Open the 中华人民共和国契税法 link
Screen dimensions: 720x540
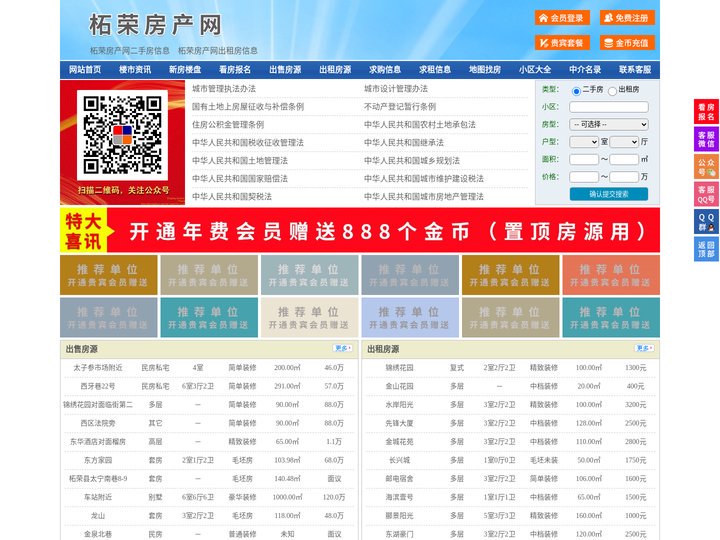pos(232,197)
